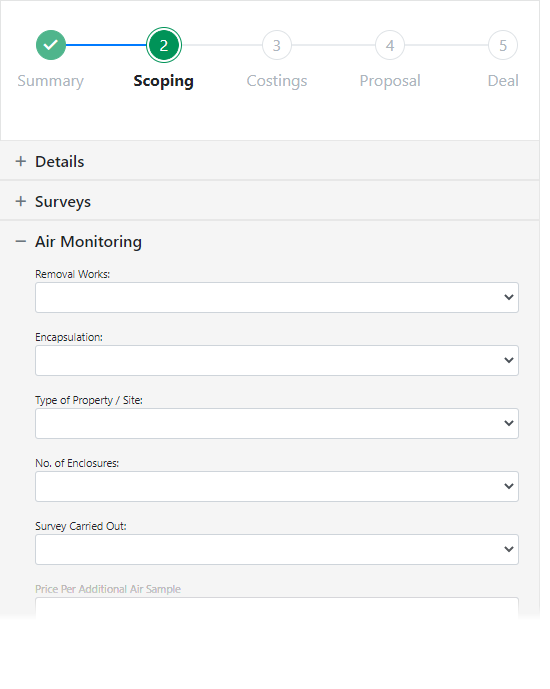This screenshot has height=689, width=550.
Task: Click the Type of Property / Site label
Action: pyautogui.click(x=89, y=400)
